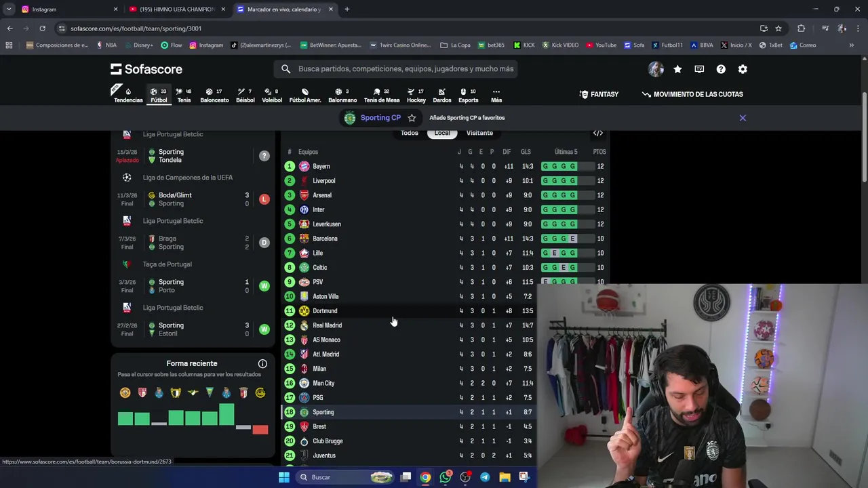Open Béisbol sport category
The image size is (868, 488).
[245, 95]
